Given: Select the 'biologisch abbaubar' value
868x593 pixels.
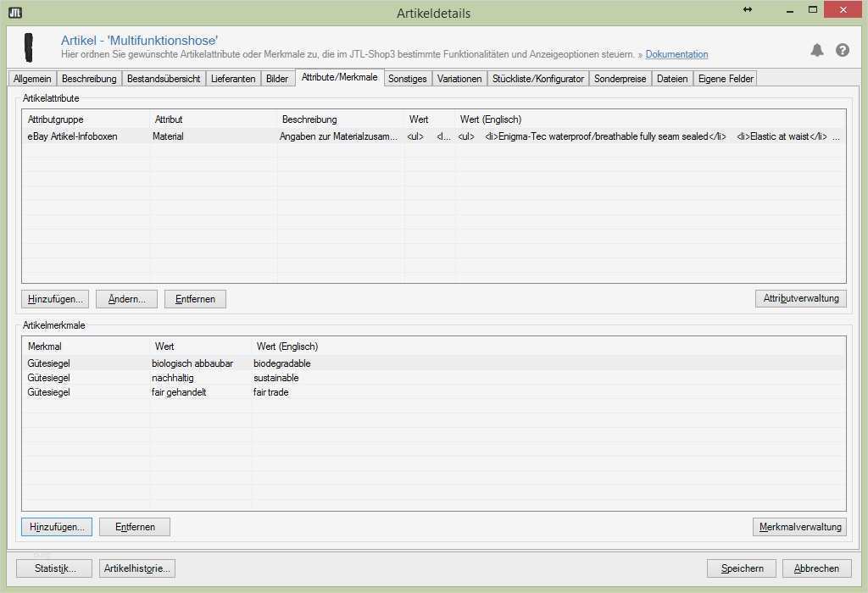Looking at the screenshot, I should (192, 363).
